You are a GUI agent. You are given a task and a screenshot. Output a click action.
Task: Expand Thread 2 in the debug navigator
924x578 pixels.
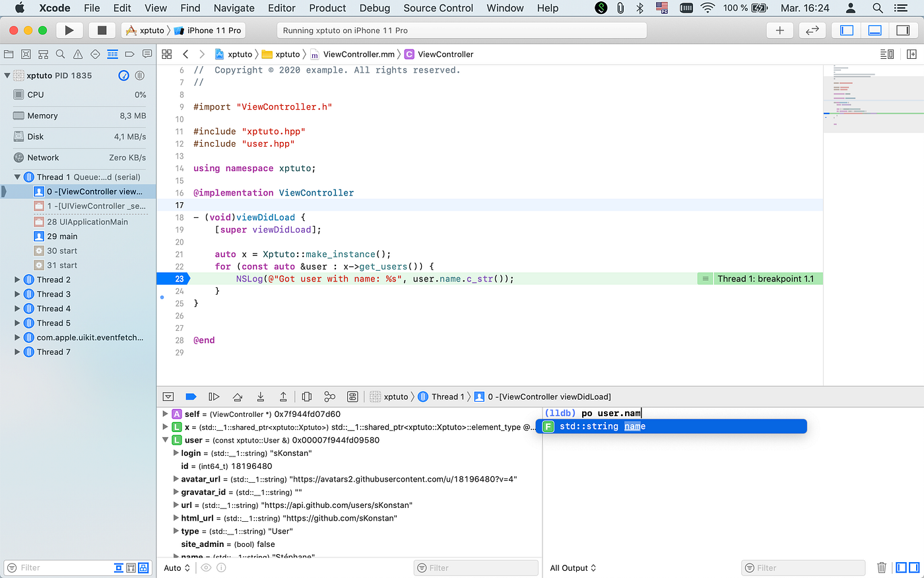pyautogui.click(x=17, y=279)
